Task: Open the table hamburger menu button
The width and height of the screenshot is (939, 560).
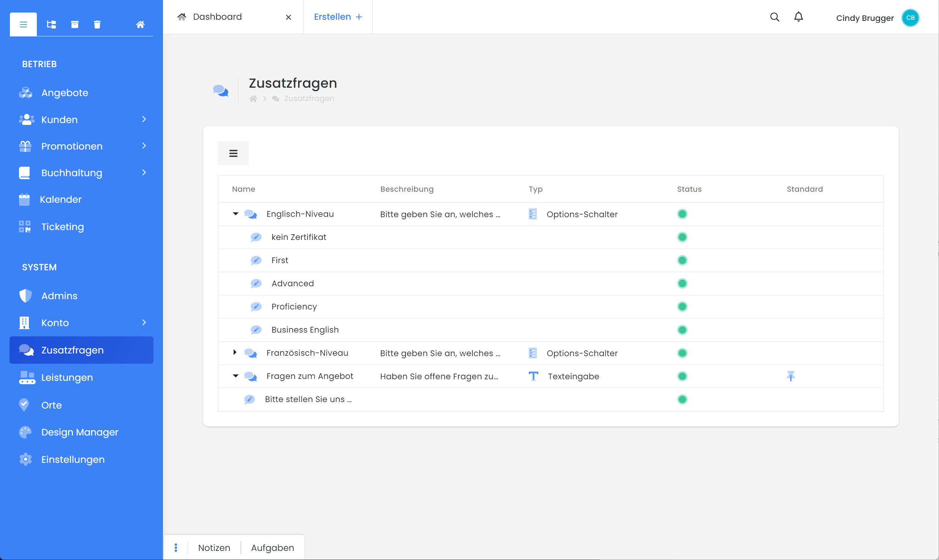Action: 233,153
